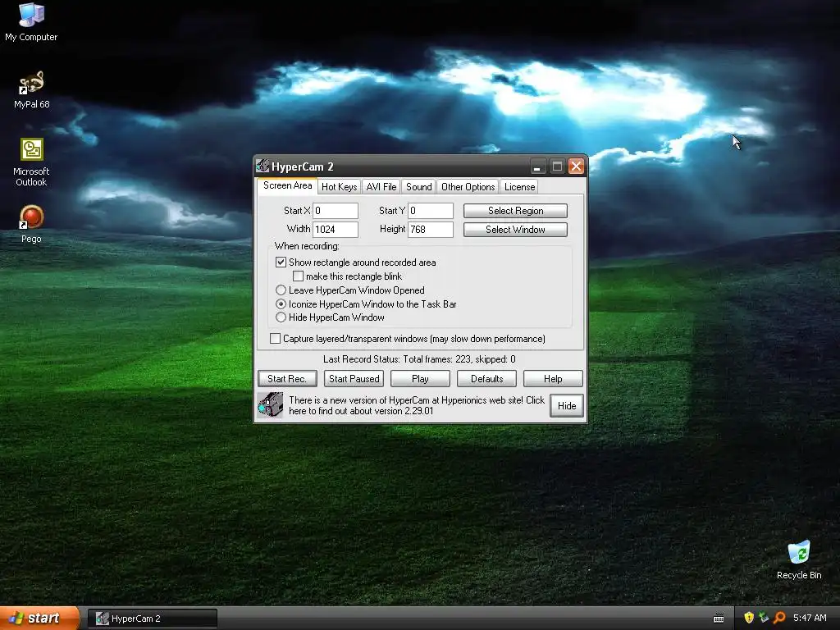Hide the new version notice
840x630 pixels.
(566, 405)
